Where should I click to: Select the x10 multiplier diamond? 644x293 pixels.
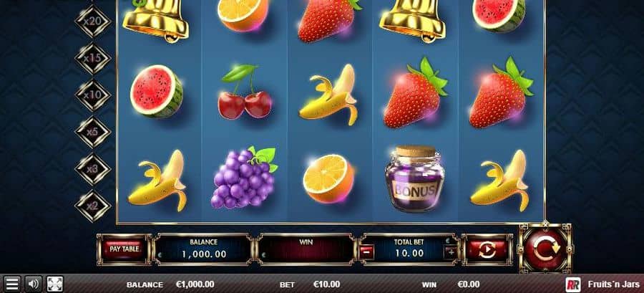[x=92, y=95]
